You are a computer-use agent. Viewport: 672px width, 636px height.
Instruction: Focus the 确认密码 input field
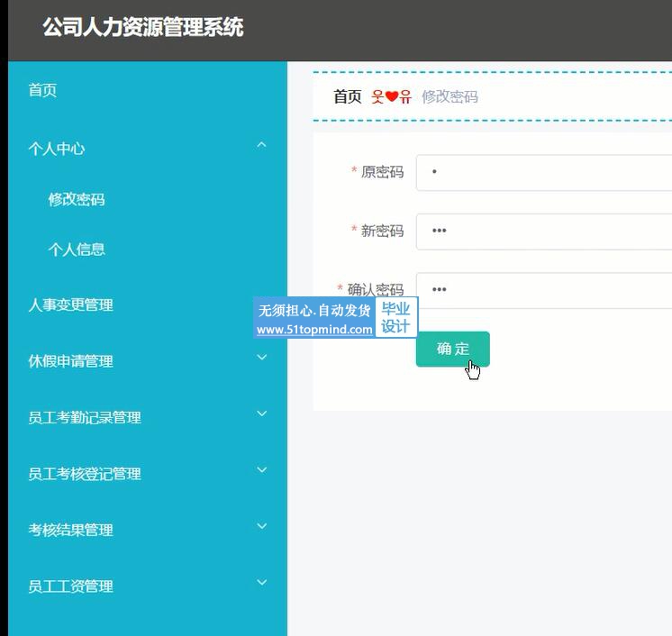(x=544, y=290)
